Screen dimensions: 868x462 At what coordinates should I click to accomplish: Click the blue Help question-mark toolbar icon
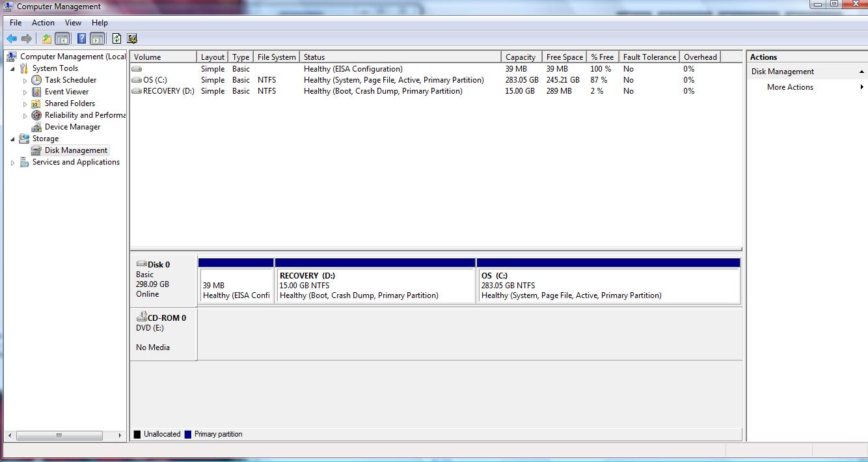click(81, 38)
